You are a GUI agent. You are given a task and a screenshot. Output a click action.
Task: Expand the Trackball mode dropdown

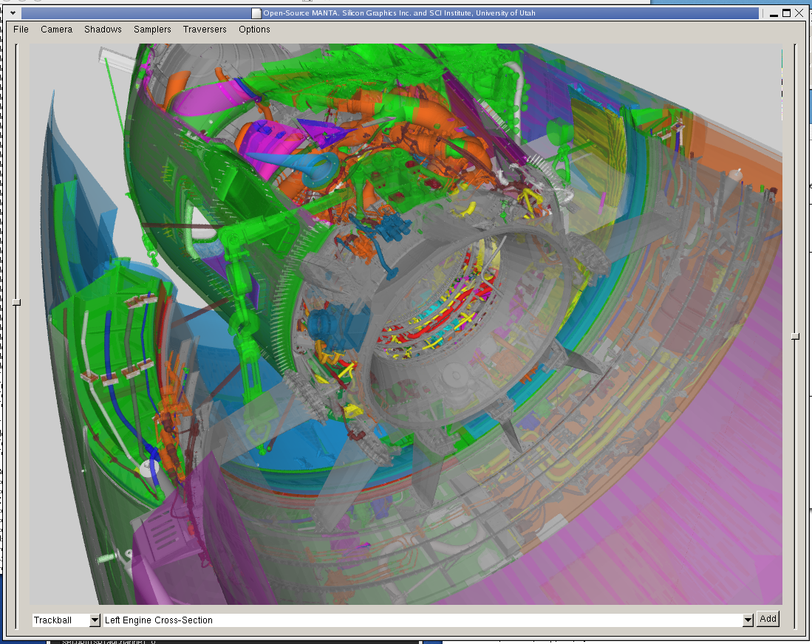(x=95, y=620)
